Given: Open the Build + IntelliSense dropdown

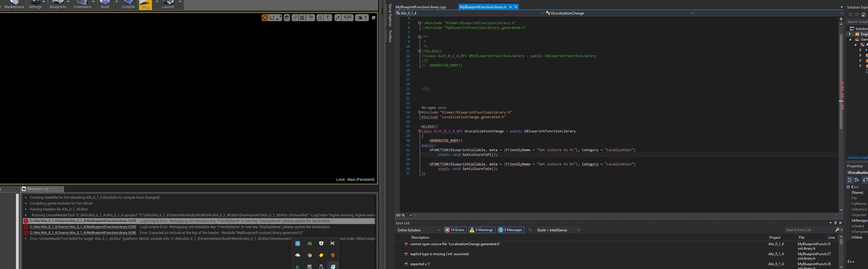Looking at the screenshot, I should point(557,230).
